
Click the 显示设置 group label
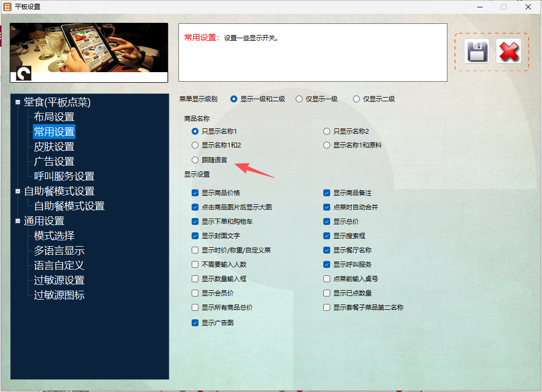point(197,175)
